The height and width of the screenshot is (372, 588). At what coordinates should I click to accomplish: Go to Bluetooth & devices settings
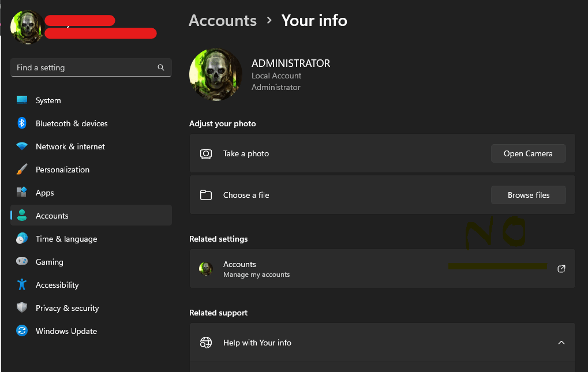tap(91, 123)
